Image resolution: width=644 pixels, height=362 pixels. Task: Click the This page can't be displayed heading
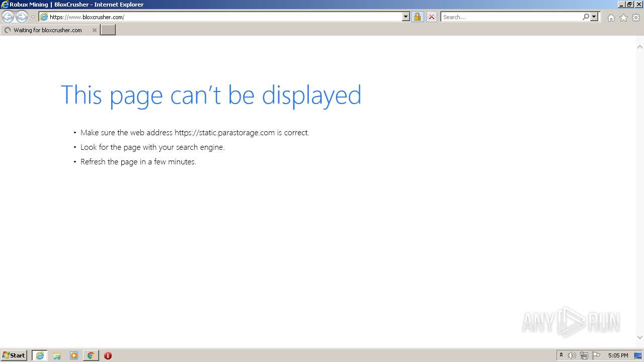211,95
